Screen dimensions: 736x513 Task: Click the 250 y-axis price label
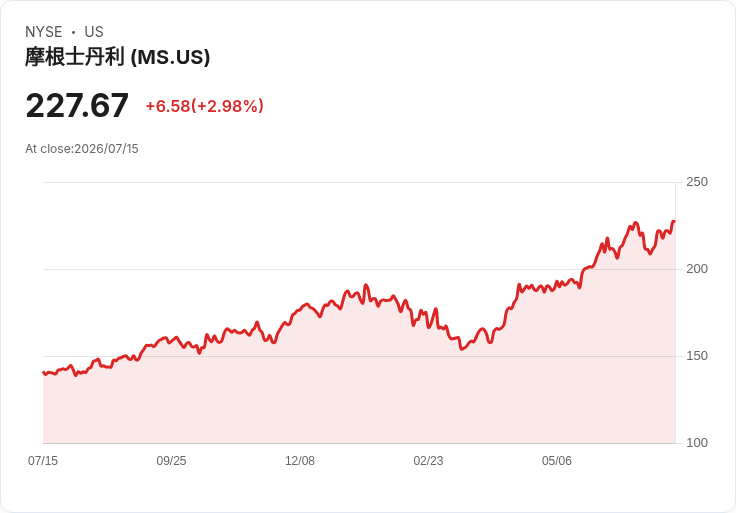697,182
